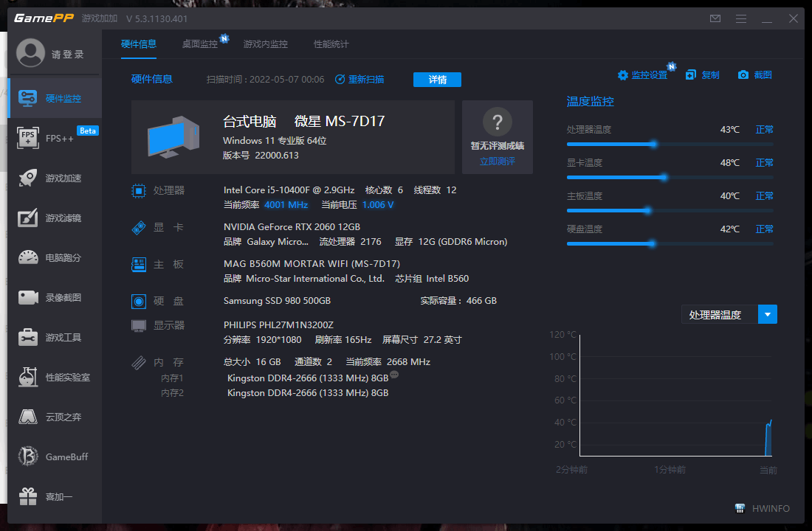This screenshot has height=531, width=812.
Task: Switch to the 性能统计 tab
Action: pos(331,44)
